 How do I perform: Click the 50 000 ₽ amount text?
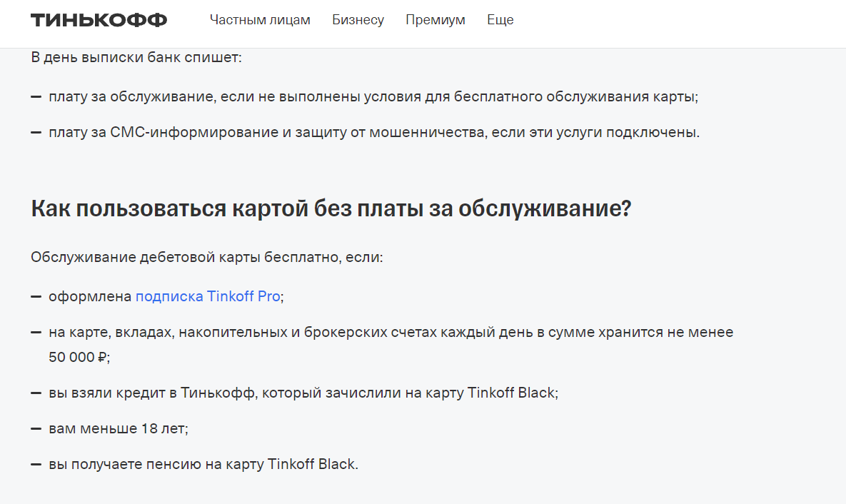click(79, 357)
